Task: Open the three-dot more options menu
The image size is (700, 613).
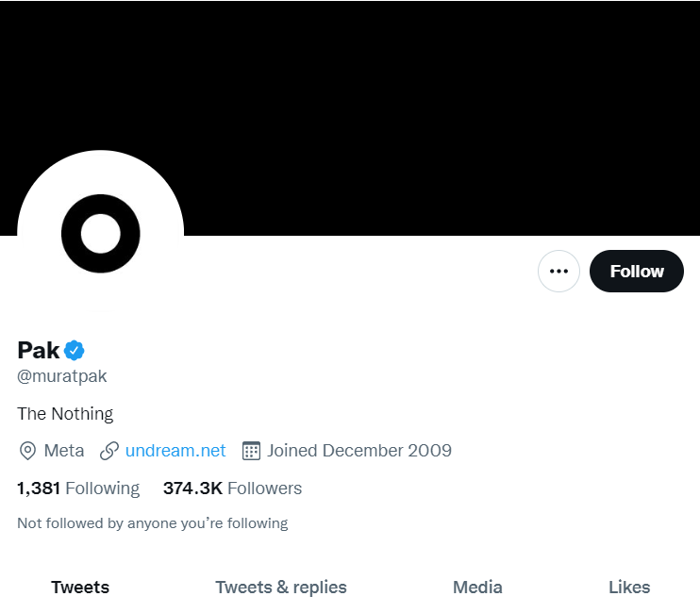Action: click(x=558, y=272)
